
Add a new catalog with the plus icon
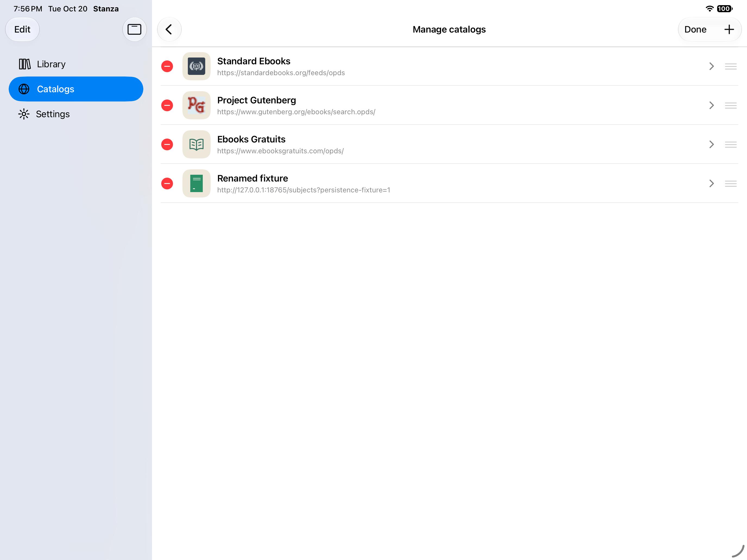pyautogui.click(x=729, y=29)
